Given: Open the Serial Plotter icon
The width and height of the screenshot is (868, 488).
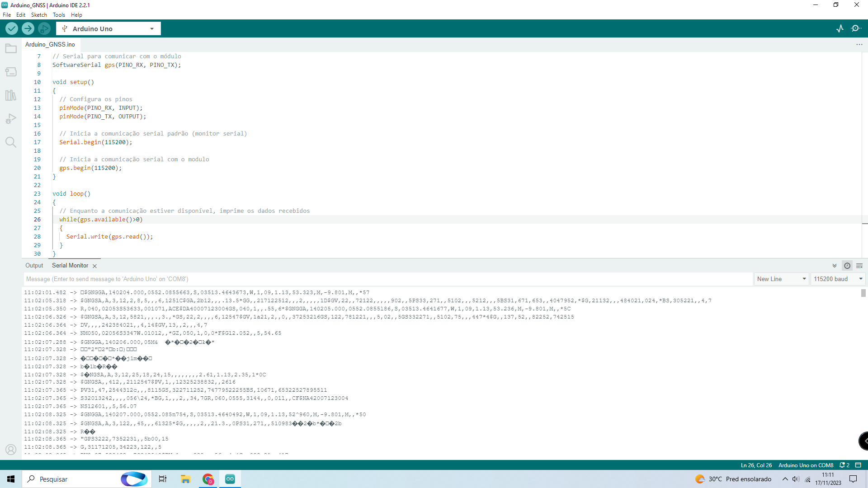Looking at the screenshot, I should pyautogui.click(x=840, y=28).
